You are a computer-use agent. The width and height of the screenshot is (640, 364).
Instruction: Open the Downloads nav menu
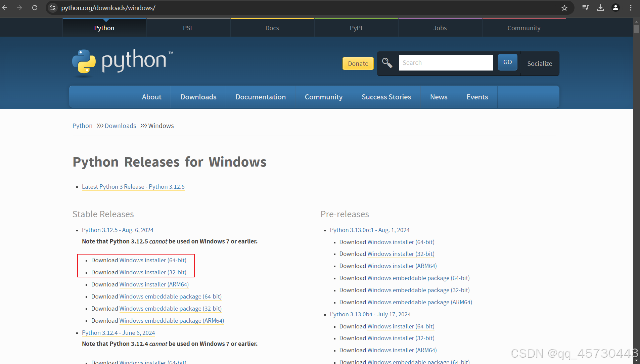pos(198,97)
